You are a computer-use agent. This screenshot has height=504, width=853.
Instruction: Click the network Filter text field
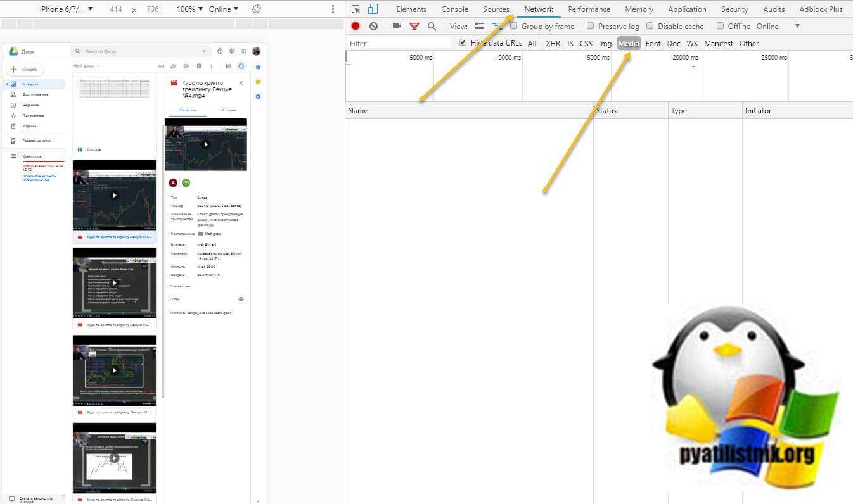(399, 44)
